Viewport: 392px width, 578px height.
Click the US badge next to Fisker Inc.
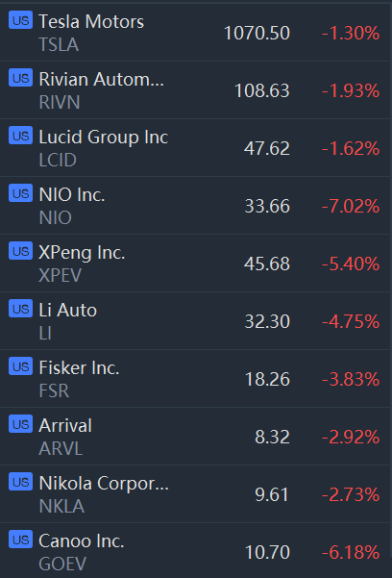[x=20, y=366]
